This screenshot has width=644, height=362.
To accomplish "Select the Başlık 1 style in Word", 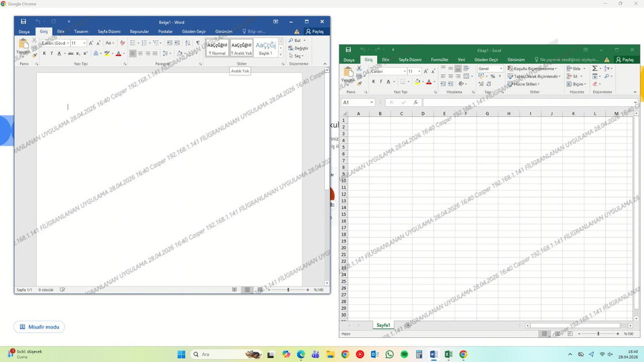I will [x=265, y=48].
